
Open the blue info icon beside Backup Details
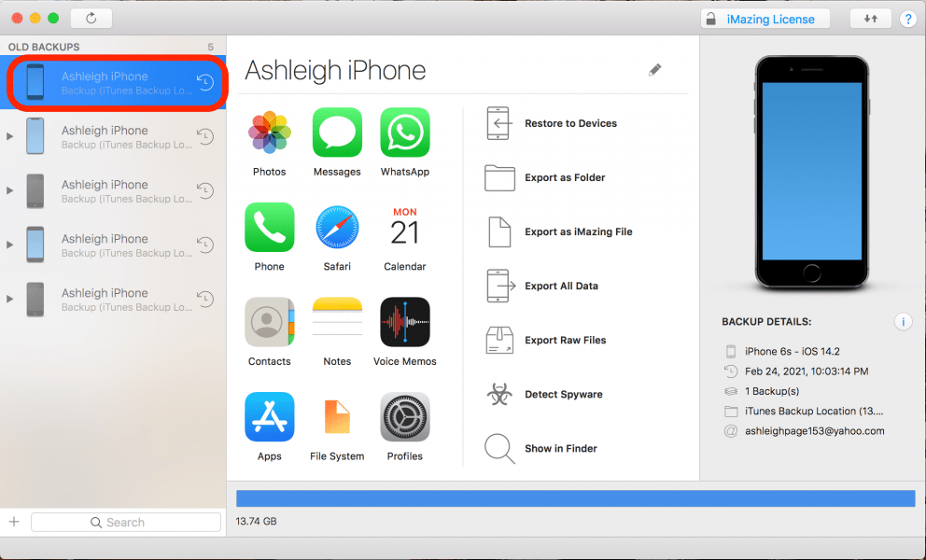[902, 322]
